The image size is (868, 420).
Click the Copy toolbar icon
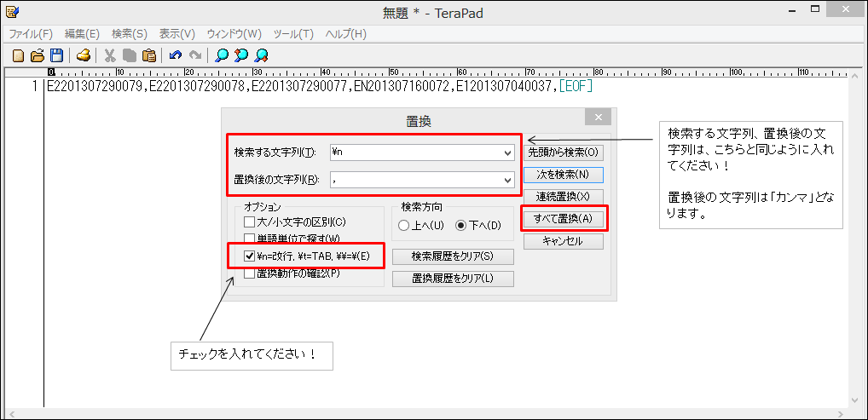pyautogui.click(x=129, y=55)
